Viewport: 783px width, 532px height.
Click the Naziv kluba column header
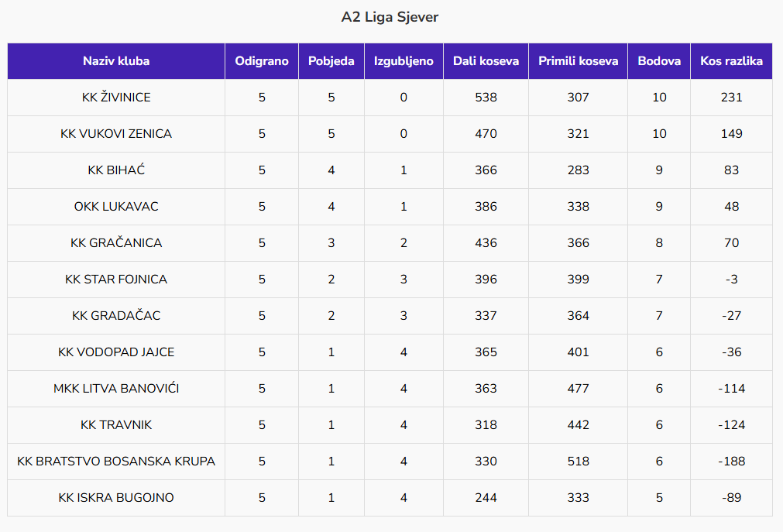(x=116, y=61)
